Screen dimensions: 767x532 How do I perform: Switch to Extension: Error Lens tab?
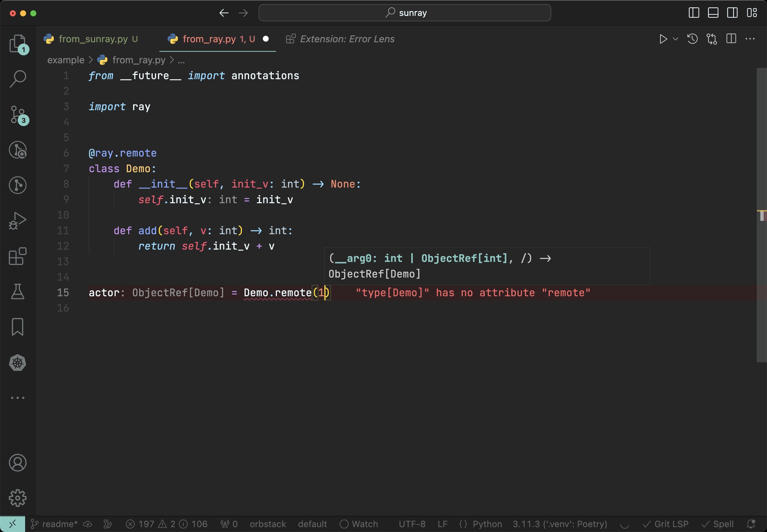pyautogui.click(x=347, y=39)
